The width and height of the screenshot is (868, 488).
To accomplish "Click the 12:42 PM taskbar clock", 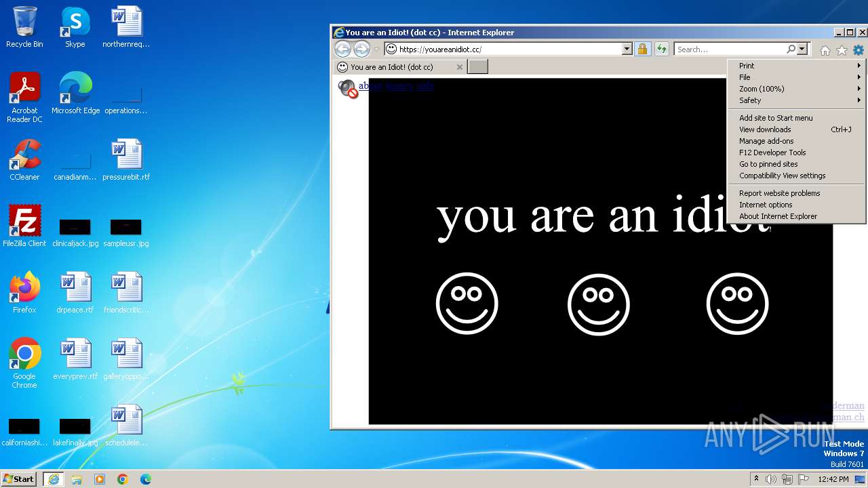I will (x=833, y=479).
